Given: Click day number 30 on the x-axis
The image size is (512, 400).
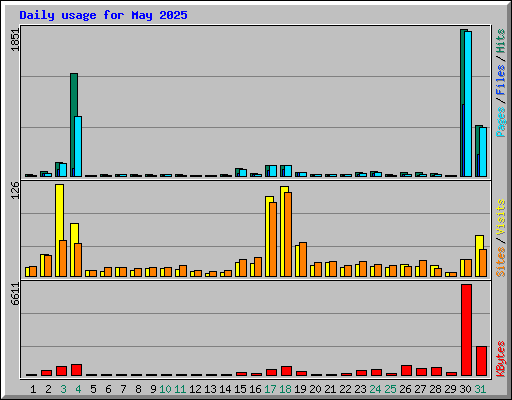Looking at the screenshot, I should 465,389.
